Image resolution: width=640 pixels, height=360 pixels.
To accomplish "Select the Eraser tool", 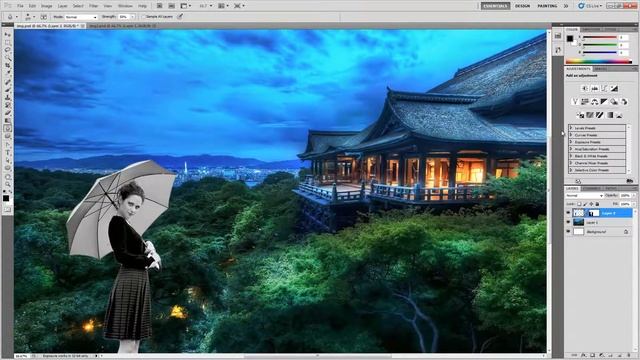I will click(7, 113).
